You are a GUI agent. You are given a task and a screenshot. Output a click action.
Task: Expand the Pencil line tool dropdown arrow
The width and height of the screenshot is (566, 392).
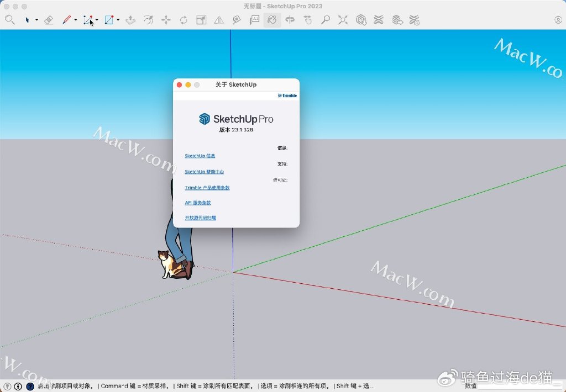point(75,20)
